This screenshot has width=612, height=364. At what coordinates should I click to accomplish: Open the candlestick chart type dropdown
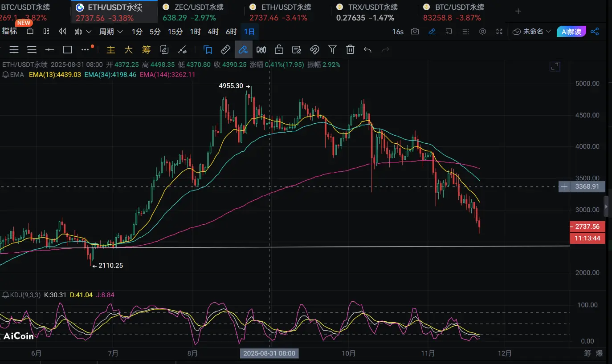[83, 32]
